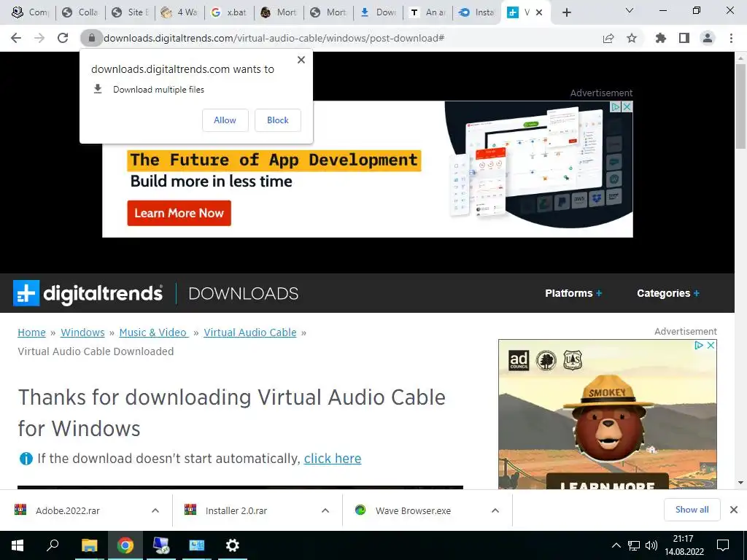
Task: Switch to the 4 Wa tab
Action: [179, 13]
